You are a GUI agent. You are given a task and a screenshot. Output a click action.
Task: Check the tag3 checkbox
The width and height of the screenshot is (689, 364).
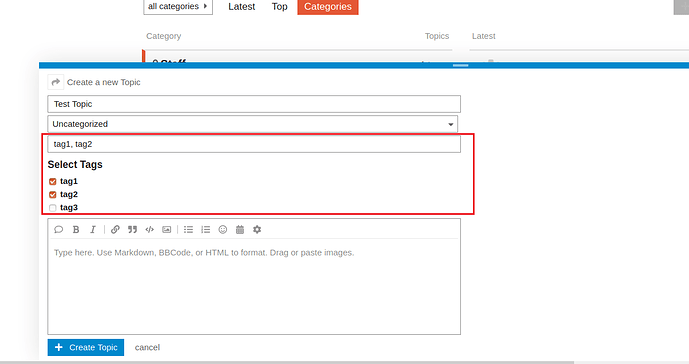[53, 207]
